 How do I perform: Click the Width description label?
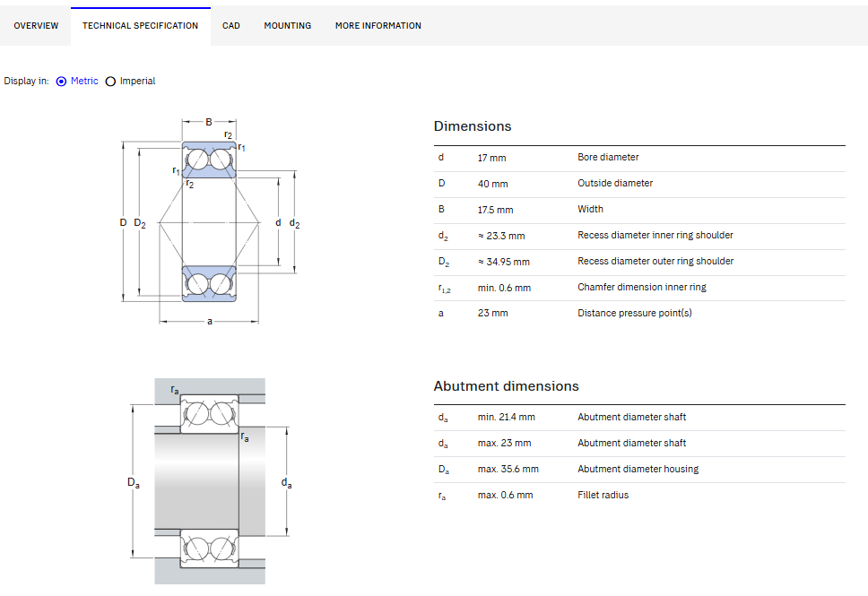tap(590, 209)
